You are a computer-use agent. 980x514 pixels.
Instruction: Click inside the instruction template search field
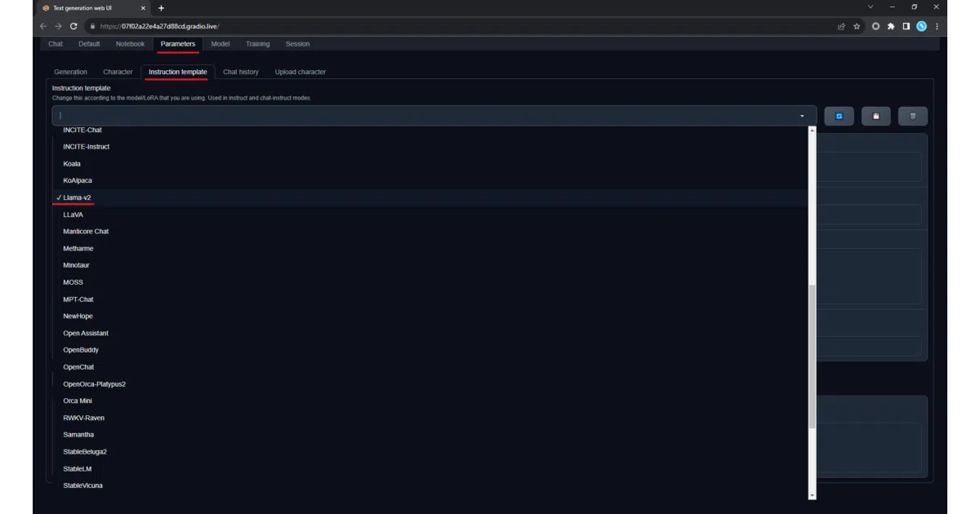(x=425, y=116)
